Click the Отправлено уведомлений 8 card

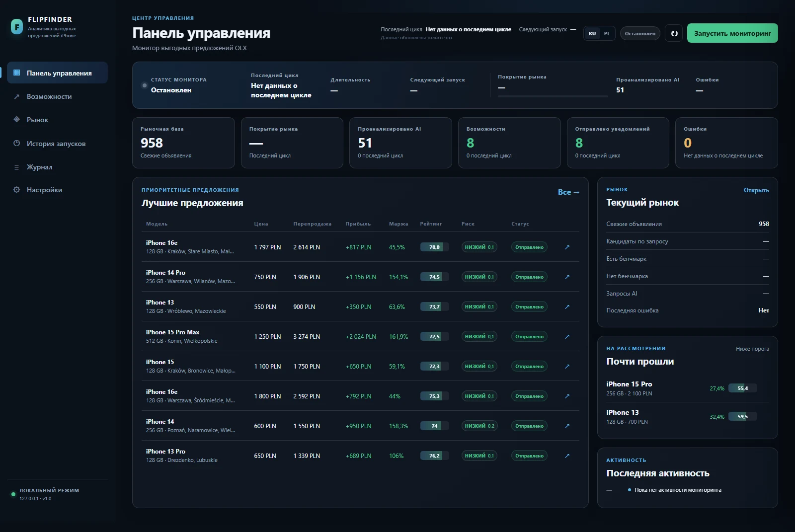coord(618,143)
